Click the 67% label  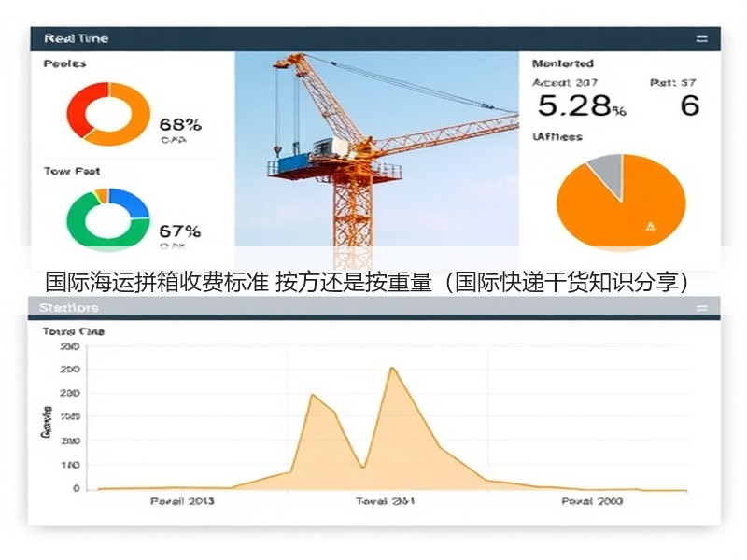coord(180,231)
